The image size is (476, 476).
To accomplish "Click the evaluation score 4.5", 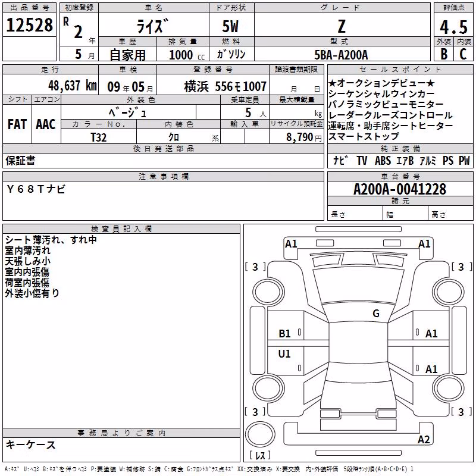I will click(453, 27).
